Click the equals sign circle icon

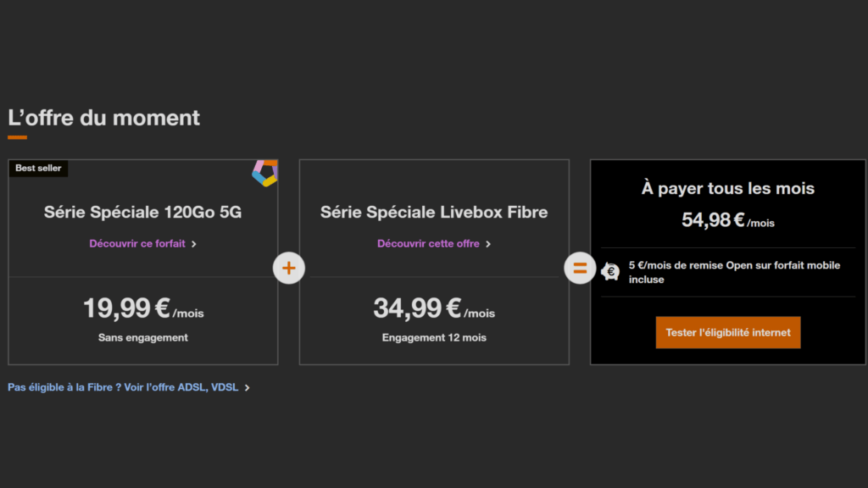580,268
